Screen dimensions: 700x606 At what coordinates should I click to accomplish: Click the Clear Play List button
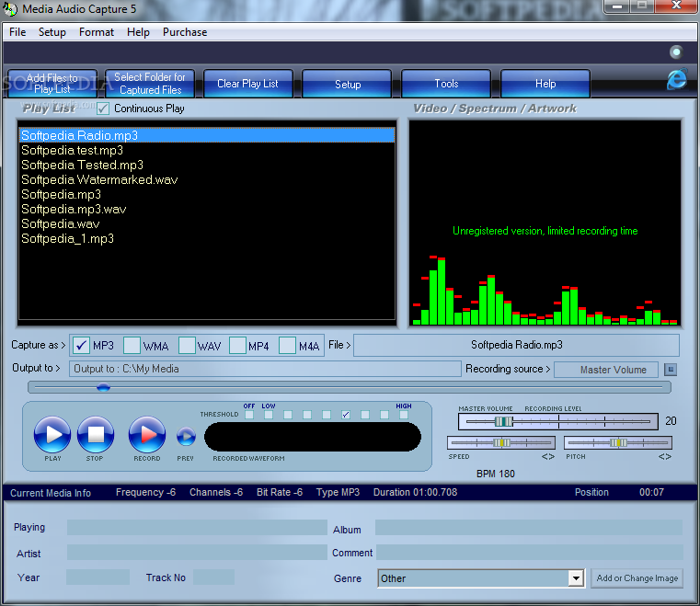click(x=247, y=84)
